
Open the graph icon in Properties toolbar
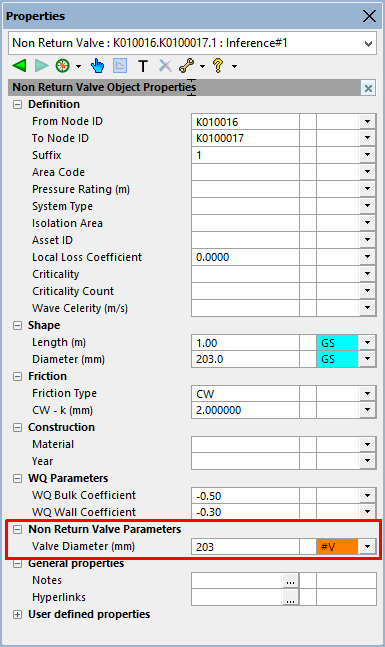click(120, 66)
